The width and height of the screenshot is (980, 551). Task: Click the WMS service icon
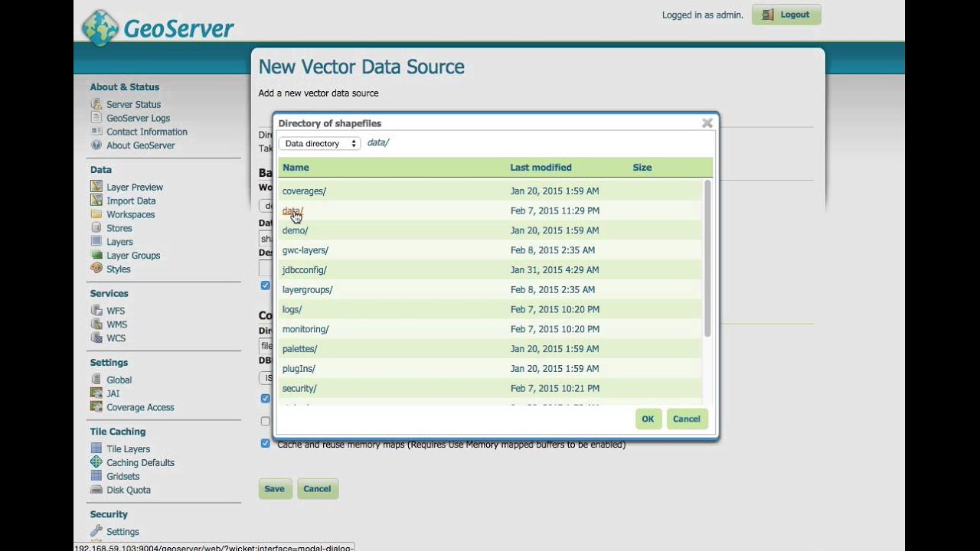click(x=96, y=324)
